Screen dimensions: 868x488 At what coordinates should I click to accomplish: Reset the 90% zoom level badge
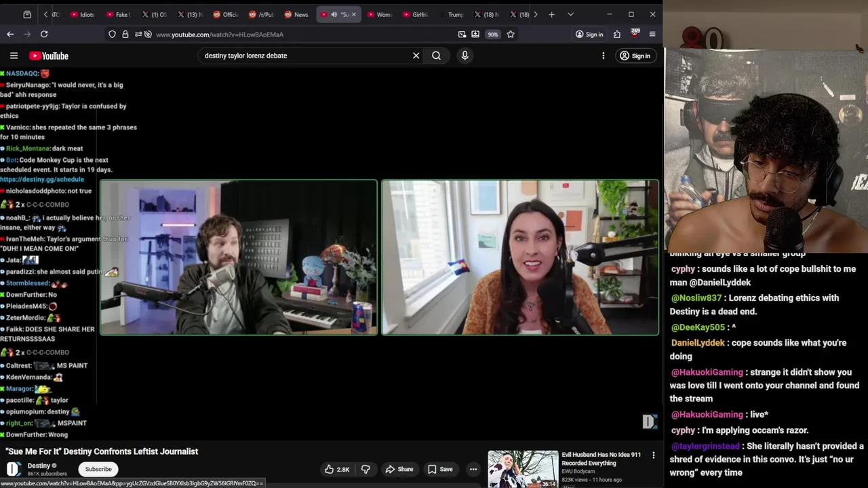pos(492,34)
